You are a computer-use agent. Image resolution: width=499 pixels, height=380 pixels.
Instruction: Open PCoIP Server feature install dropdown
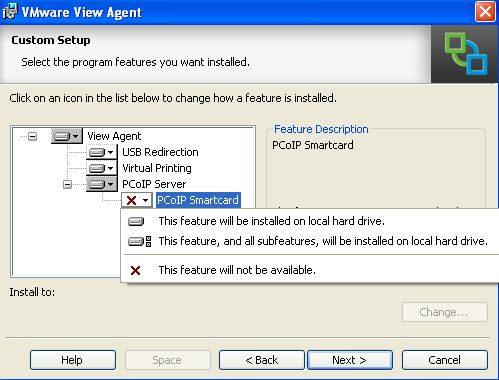(x=102, y=184)
